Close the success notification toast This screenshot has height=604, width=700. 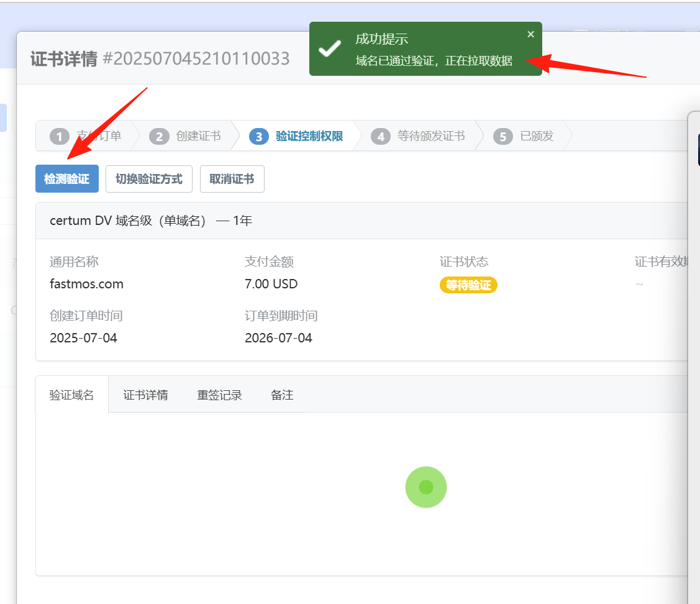click(x=530, y=35)
